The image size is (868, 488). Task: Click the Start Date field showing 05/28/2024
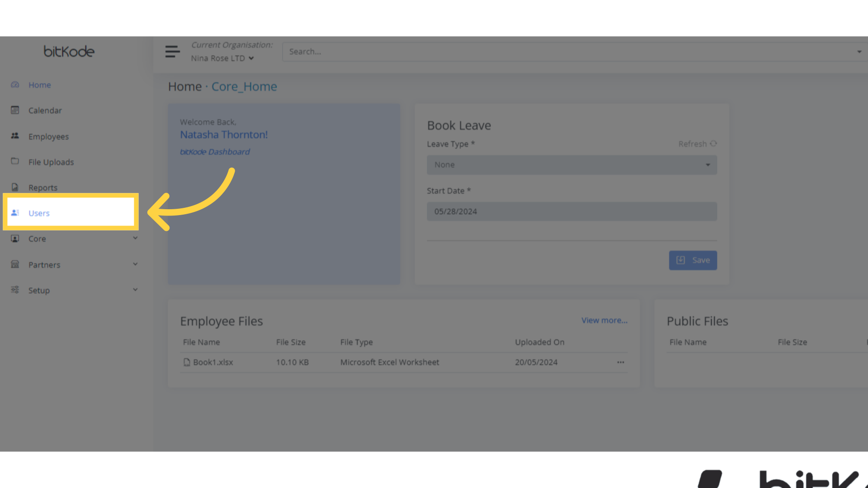571,211
